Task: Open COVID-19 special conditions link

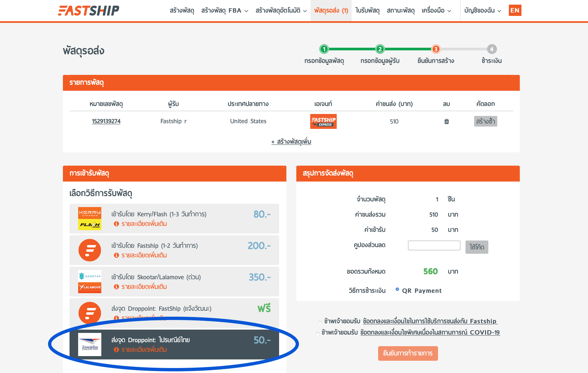Action: (x=430, y=332)
